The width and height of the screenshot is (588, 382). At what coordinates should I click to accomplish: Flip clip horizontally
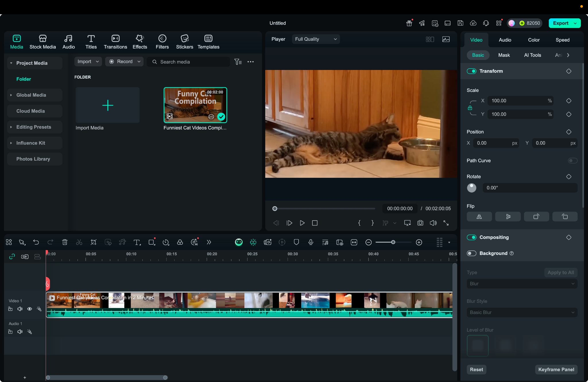(479, 217)
